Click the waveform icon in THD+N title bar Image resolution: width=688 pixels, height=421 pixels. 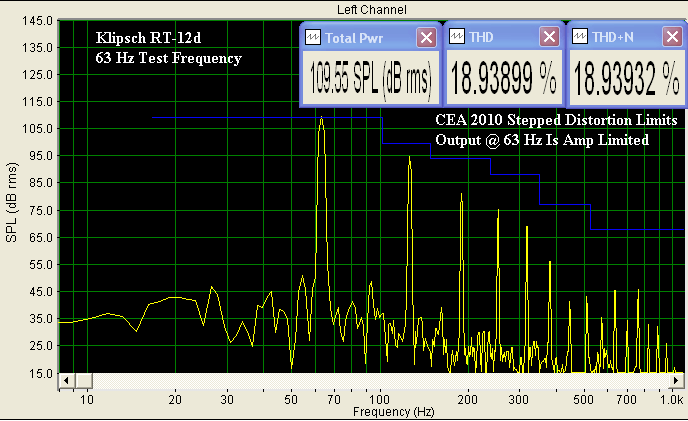(x=580, y=36)
